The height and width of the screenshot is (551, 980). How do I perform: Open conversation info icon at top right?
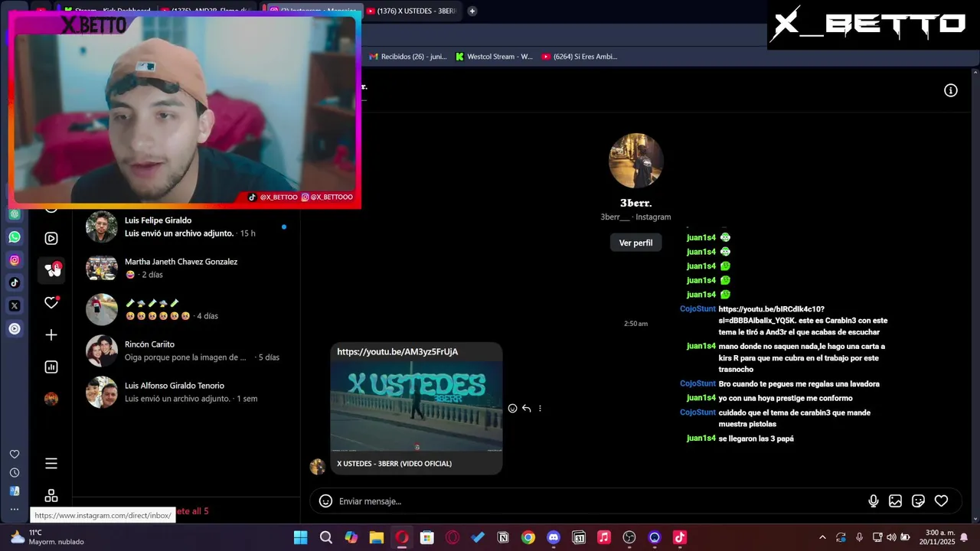tap(951, 90)
